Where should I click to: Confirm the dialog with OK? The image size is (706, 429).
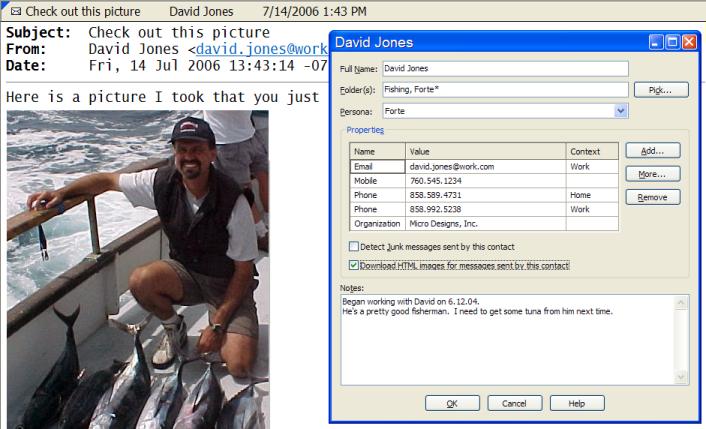pos(452,403)
